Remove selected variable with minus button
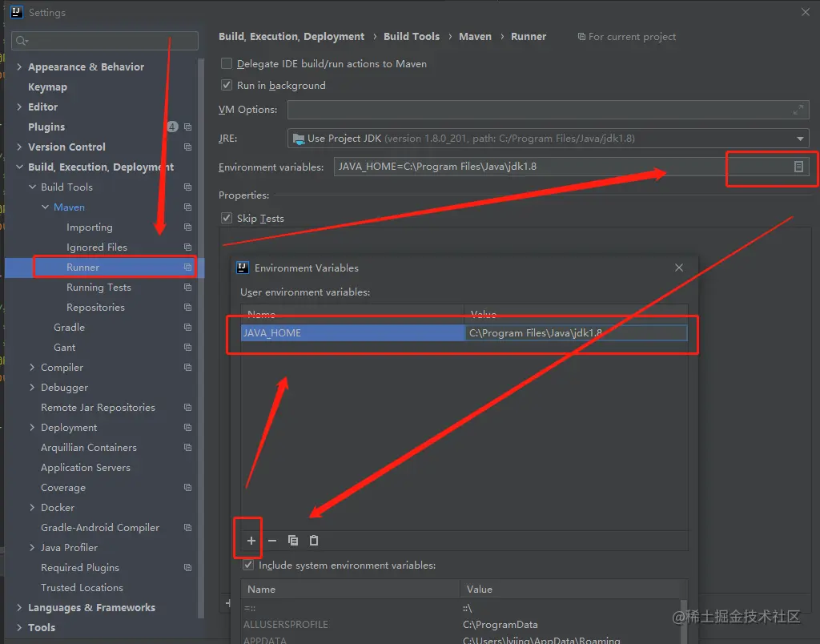Screen dimensions: 820x644 coord(272,541)
